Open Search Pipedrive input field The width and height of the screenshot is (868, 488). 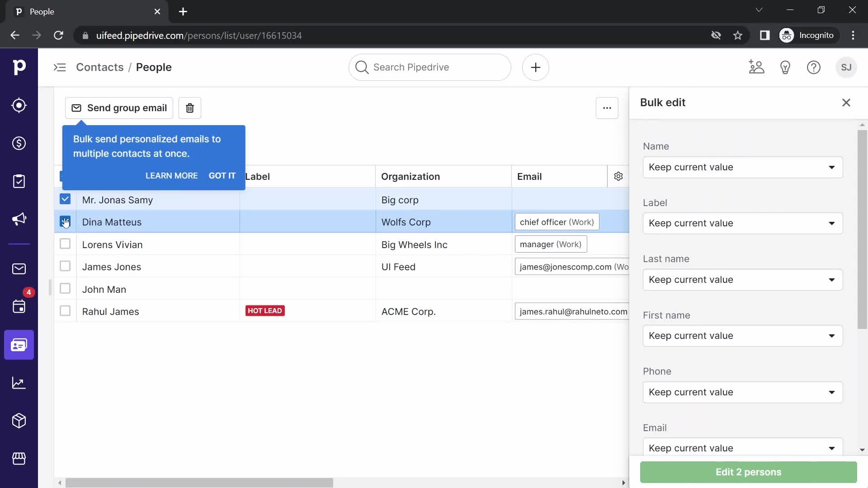point(430,67)
